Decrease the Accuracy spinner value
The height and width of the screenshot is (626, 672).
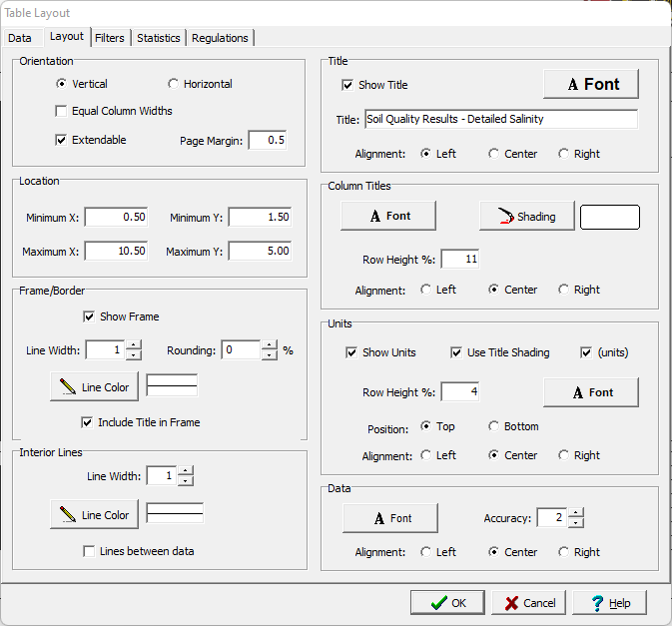(575, 522)
